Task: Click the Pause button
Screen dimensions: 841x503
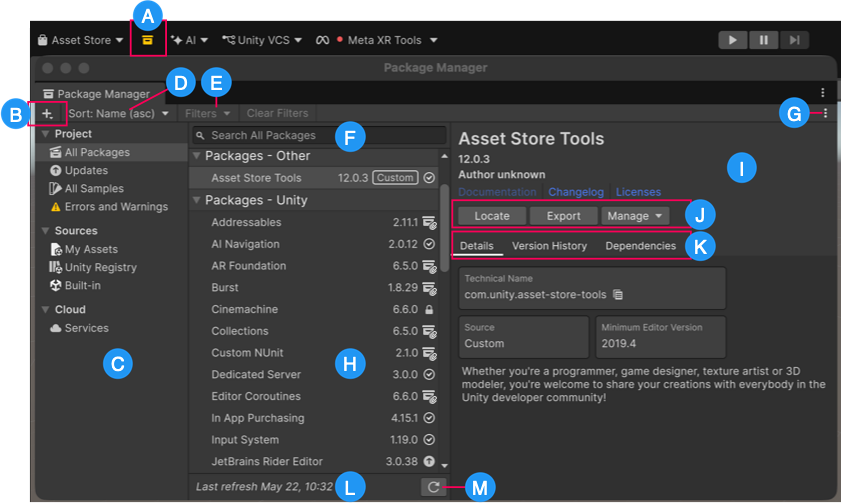Action: [x=764, y=40]
